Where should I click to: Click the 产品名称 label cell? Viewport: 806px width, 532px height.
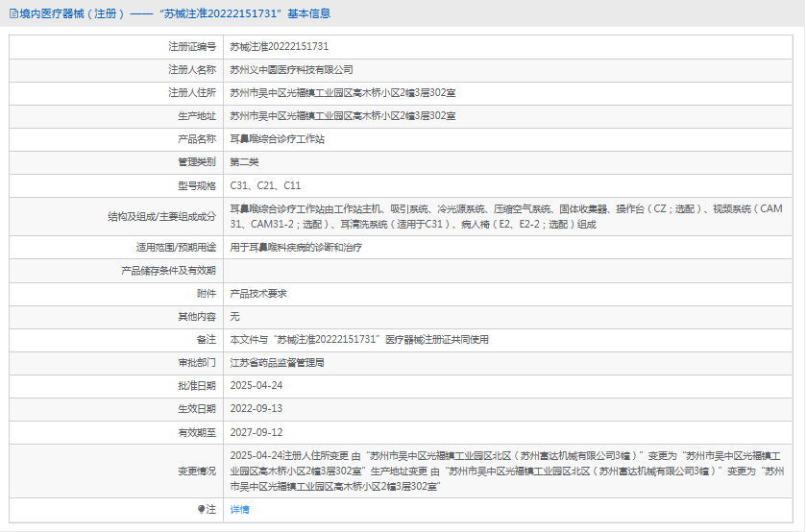116,139
